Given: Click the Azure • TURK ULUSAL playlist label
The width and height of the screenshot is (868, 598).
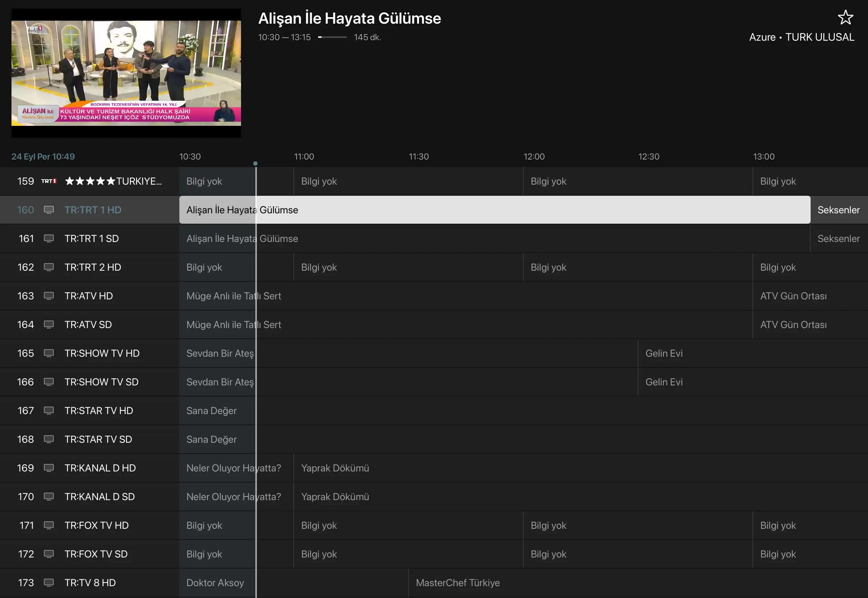Looking at the screenshot, I should pos(802,37).
